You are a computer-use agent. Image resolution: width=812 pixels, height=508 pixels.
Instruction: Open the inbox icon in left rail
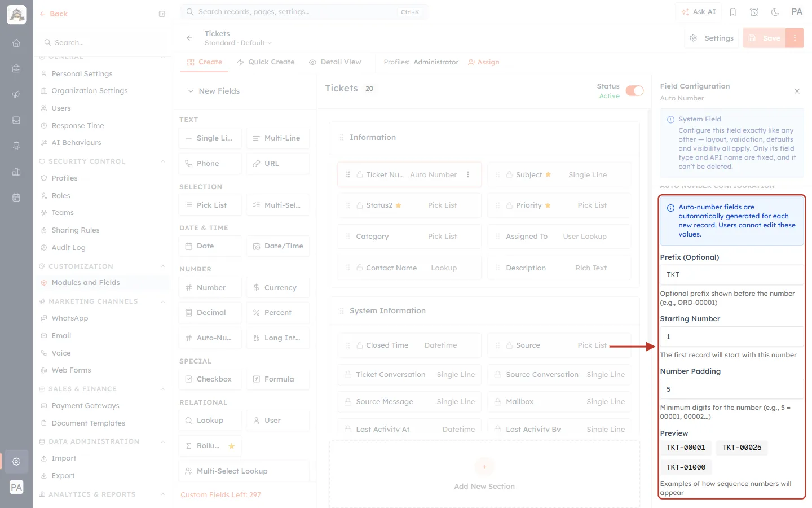tap(16, 120)
